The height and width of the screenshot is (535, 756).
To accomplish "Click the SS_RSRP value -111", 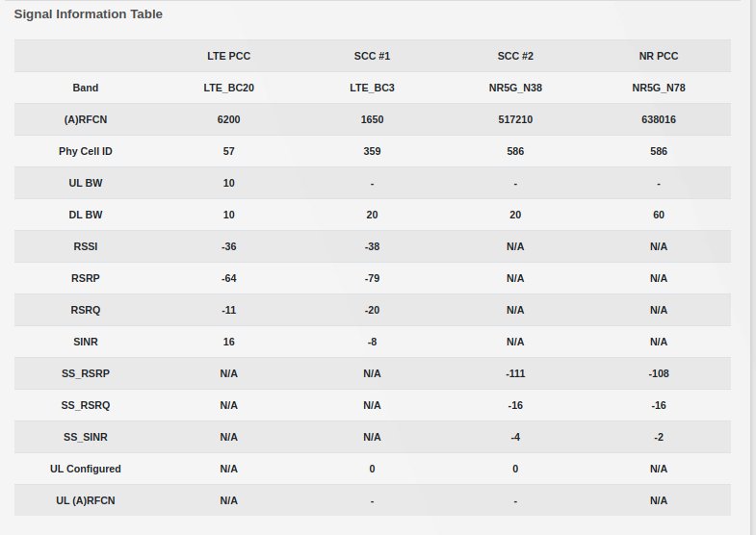I will tap(515, 373).
